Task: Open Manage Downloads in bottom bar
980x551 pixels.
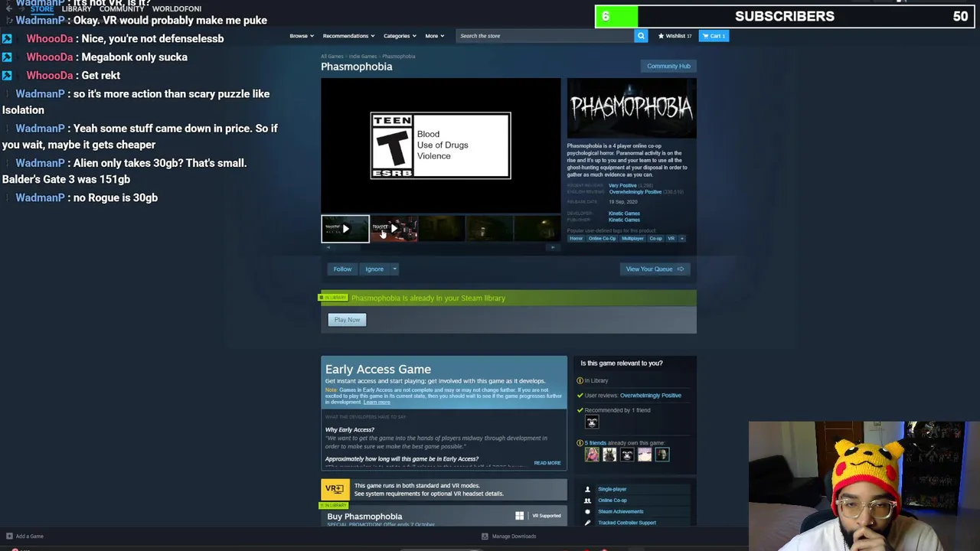Action: coord(509,536)
